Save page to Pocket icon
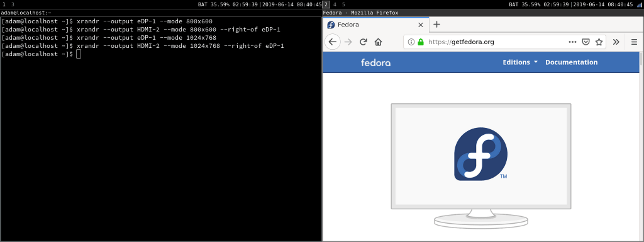Viewport: 644px width, 242px height. point(586,42)
